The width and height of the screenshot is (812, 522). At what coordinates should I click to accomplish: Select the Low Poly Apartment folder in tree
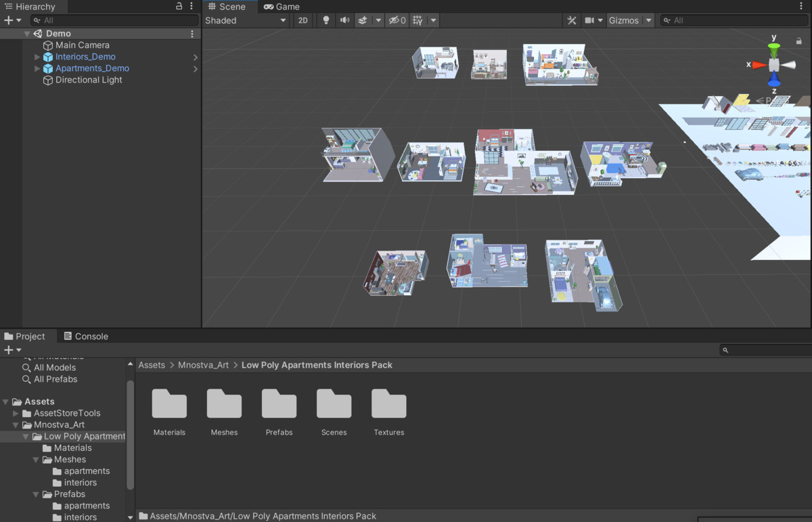84,436
